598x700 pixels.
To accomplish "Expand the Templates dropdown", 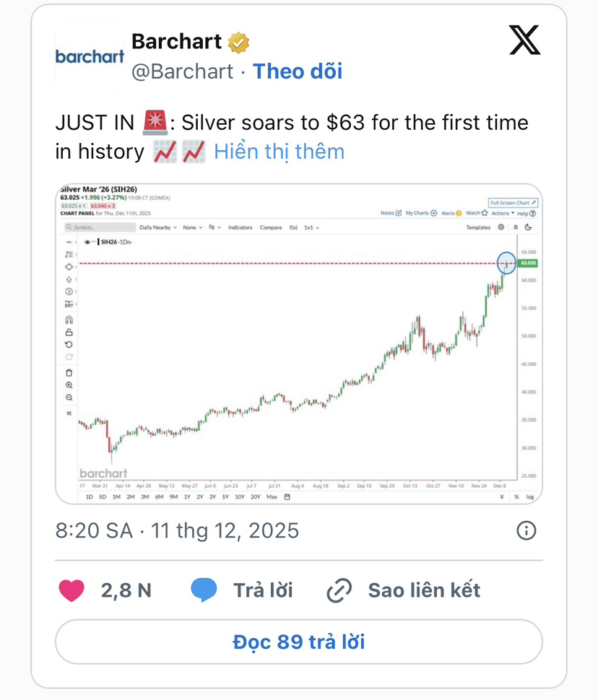I will coord(478,227).
